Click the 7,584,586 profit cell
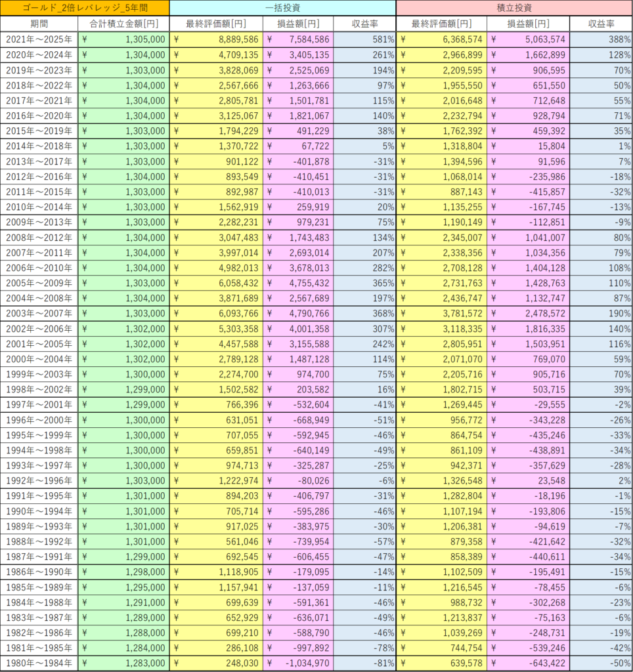The width and height of the screenshot is (633, 672). click(x=298, y=39)
